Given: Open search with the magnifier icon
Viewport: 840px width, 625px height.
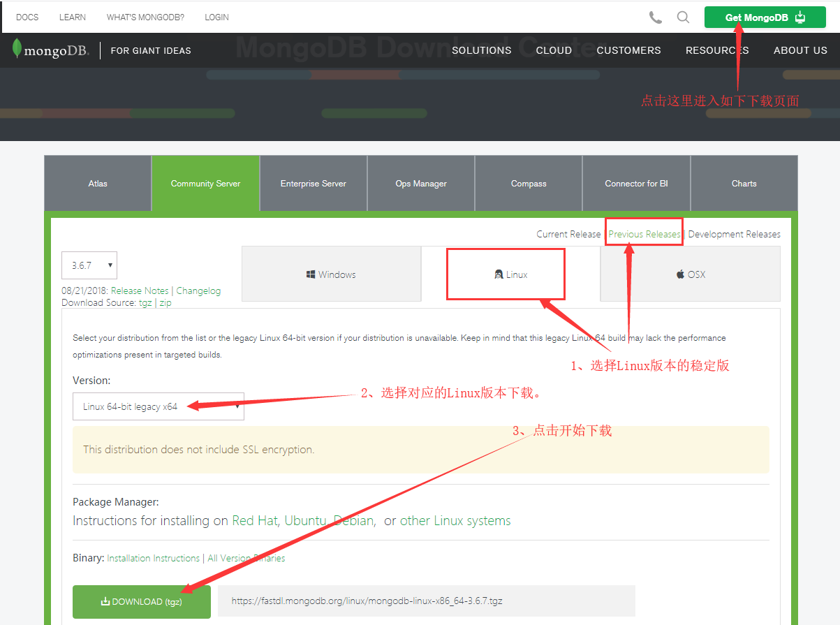Looking at the screenshot, I should (x=683, y=17).
